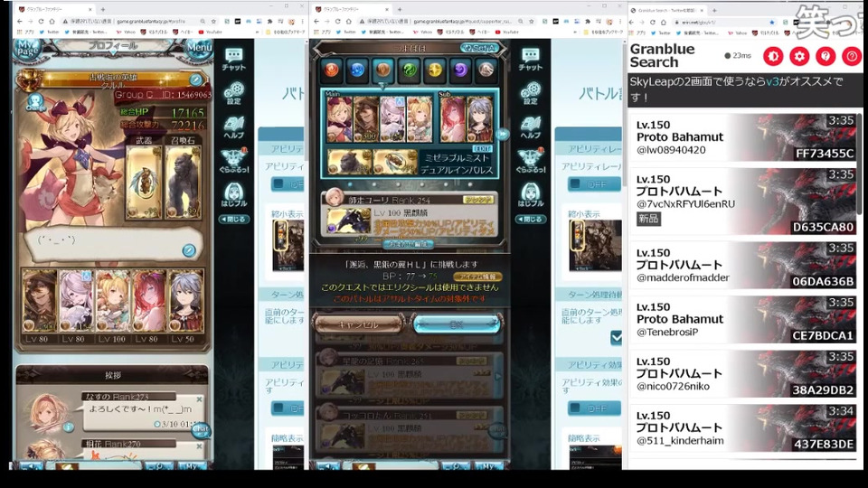Edit the profile comment with pencil icon
868x488 pixels.
(x=189, y=250)
